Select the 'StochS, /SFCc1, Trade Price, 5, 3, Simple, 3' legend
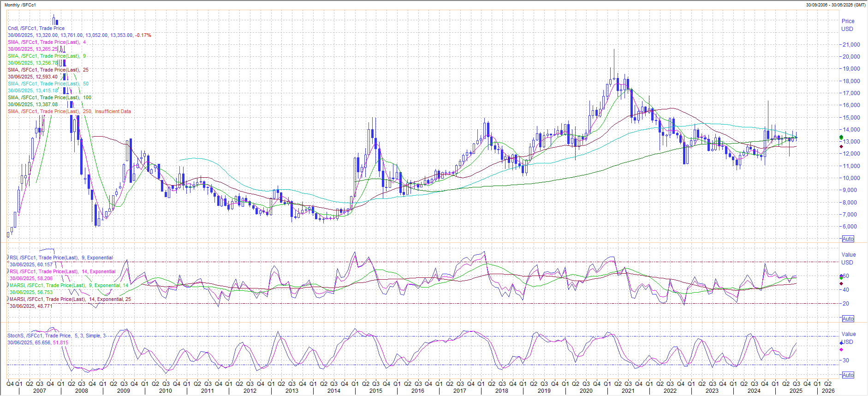Viewport: 868px width, 396px height. pyautogui.click(x=56, y=336)
